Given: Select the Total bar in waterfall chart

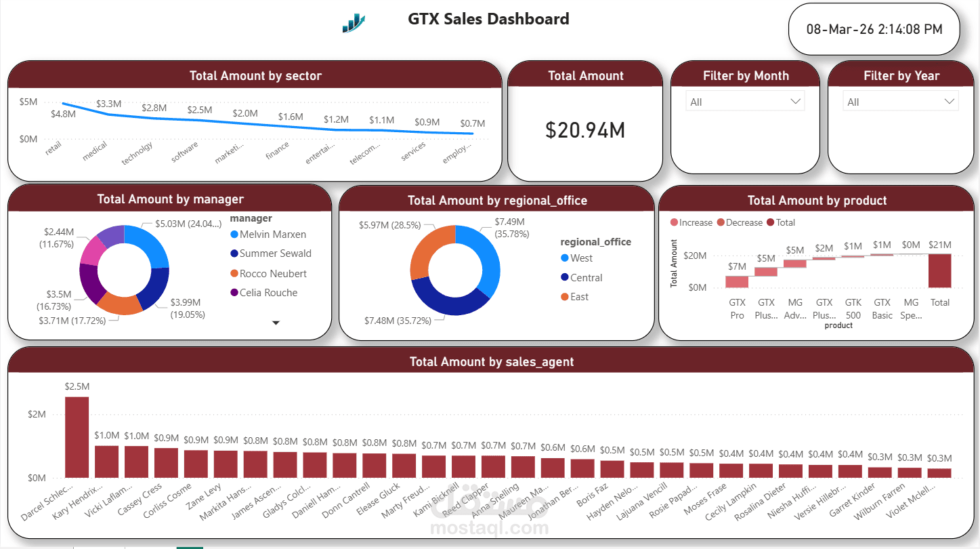Looking at the screenshot, I should pos(940,271).
